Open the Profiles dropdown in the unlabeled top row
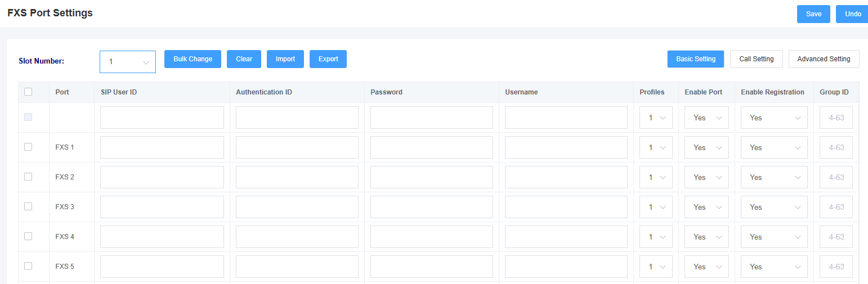 (x=656, y=118)
